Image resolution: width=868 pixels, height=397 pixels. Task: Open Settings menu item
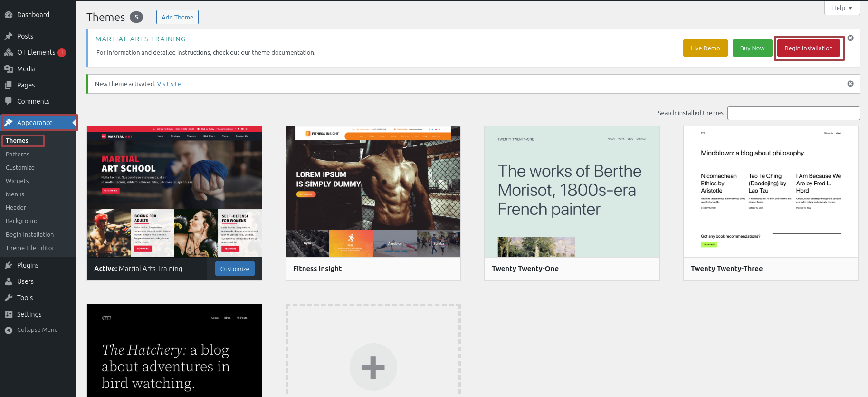pyautogui.click(x=38, y=314)
